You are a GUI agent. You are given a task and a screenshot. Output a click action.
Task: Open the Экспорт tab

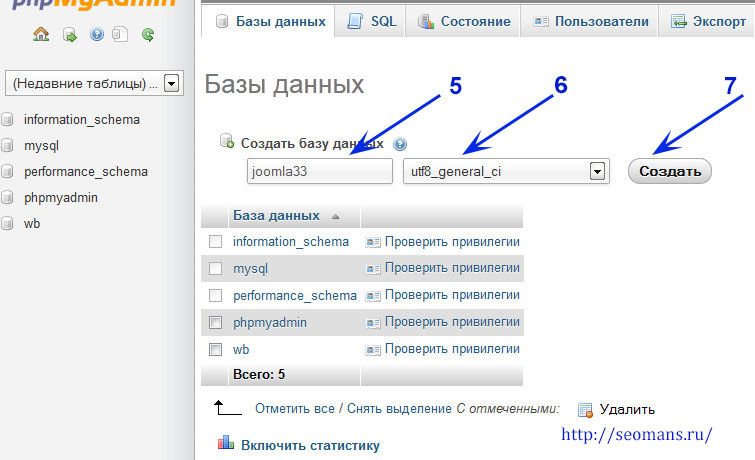point(706,21)
